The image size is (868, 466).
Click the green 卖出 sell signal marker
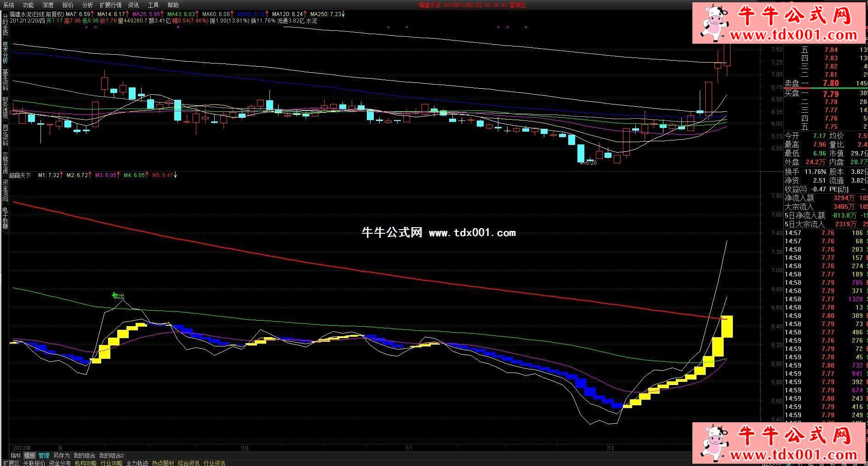tap(118, 296)
